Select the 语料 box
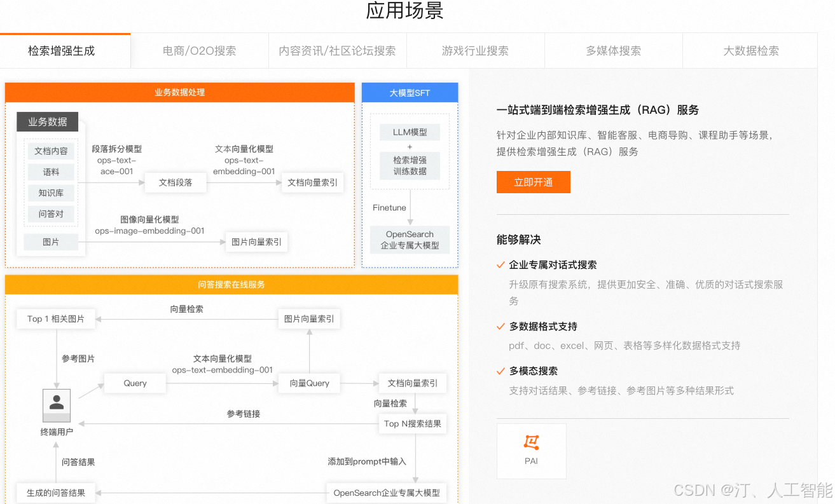Viewport: 835px width, 504px height. (51, 172)
